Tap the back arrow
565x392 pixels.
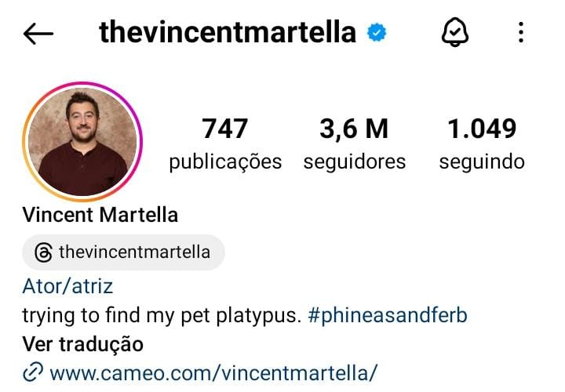[x=38, y=33]
